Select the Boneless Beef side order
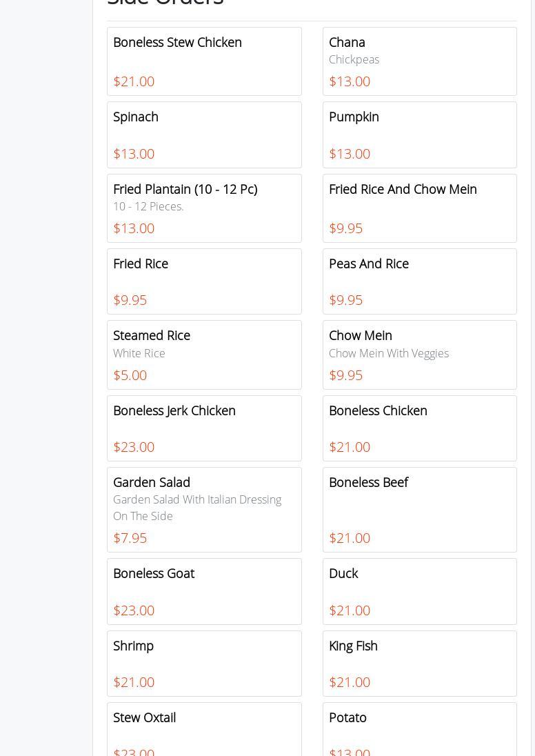Image resolution: width=535 pixels, height=756 pixels. click(x=419, y=509)
